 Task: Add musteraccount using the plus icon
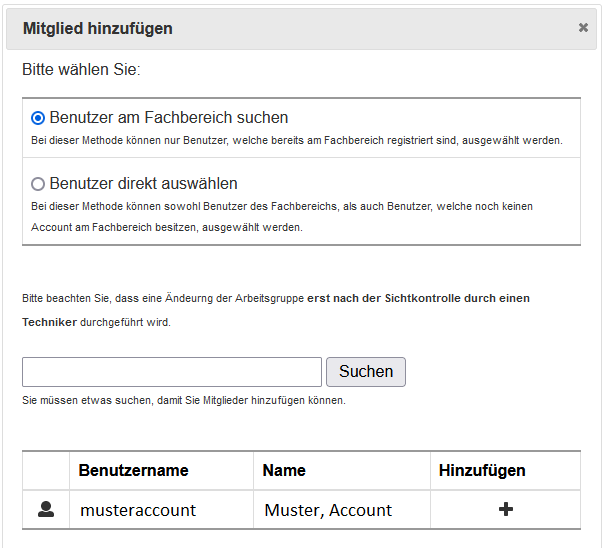click(x=505, y=509)
